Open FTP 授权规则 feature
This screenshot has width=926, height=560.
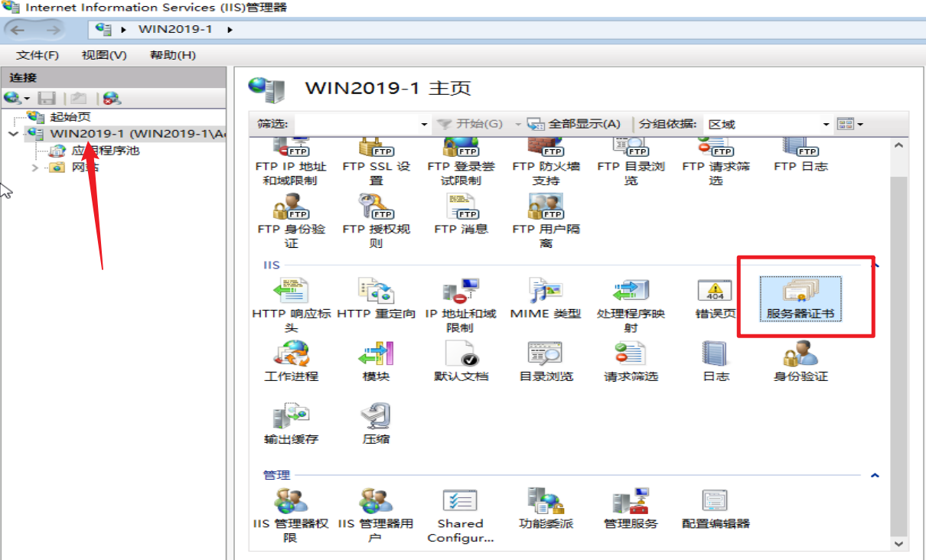coord(376,220)
